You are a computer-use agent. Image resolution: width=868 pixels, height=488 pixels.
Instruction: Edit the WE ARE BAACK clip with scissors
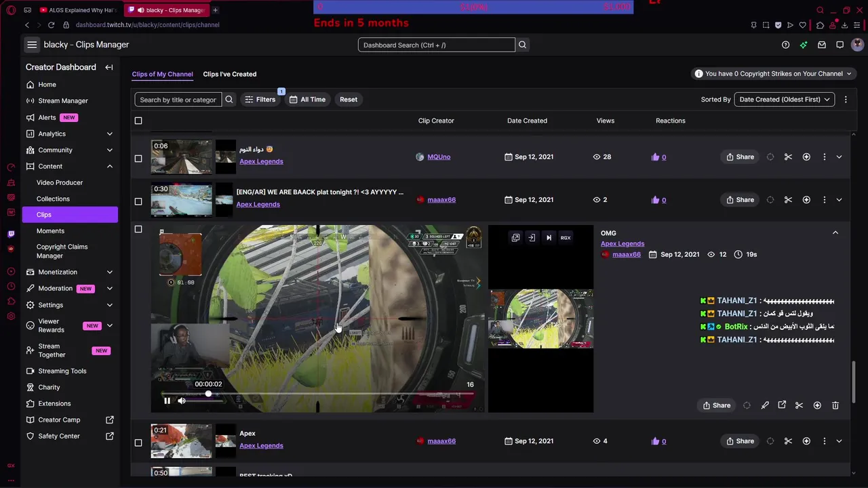tap(788, 200)
